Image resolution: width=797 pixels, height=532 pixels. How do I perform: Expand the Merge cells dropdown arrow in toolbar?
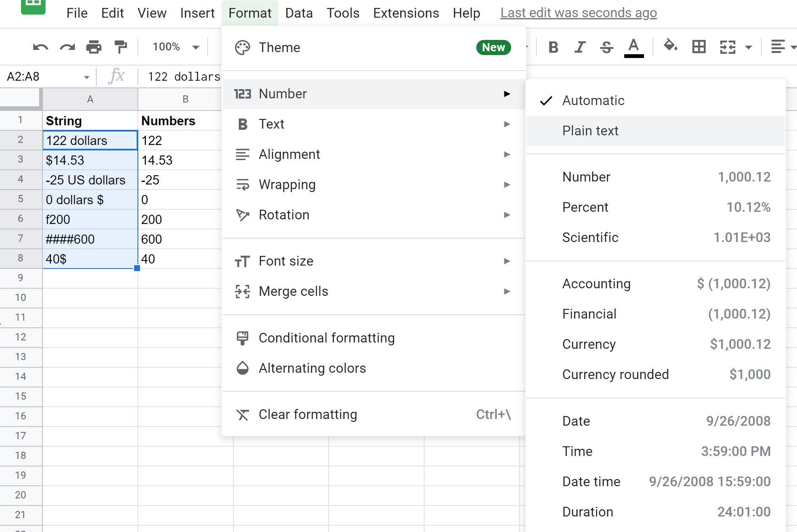(748, 47)
